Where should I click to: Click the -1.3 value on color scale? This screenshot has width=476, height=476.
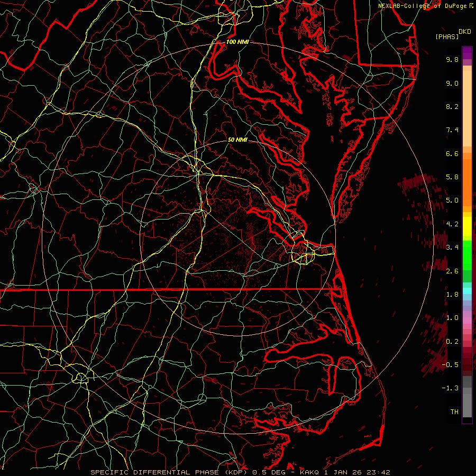coord(450,388)
